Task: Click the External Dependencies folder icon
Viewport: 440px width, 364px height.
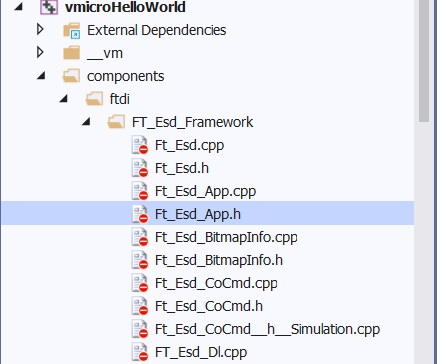Action: [x=72, y=30]
